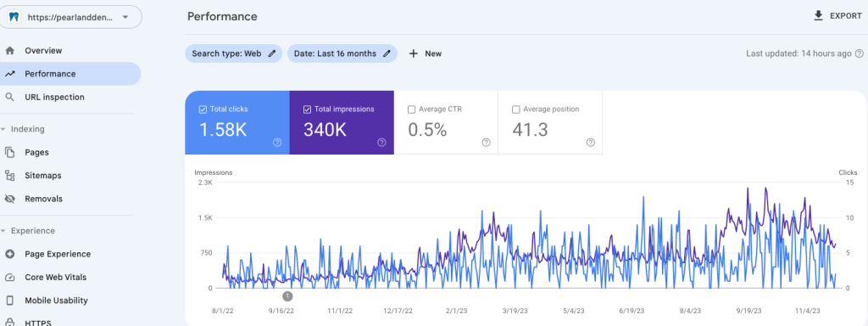Click the Removals crossed-eye icon
Viewport: 868px width, 326px height.
[x=9, y=199]
